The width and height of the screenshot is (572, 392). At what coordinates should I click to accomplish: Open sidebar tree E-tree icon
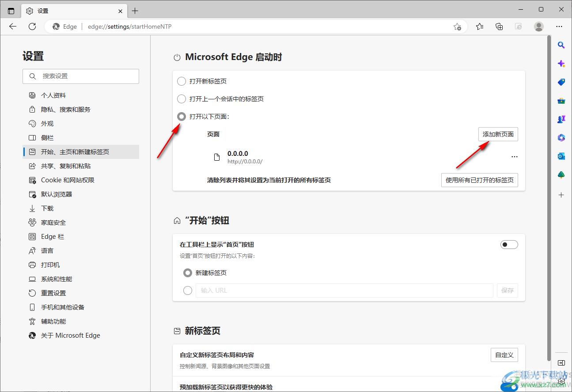561,175
